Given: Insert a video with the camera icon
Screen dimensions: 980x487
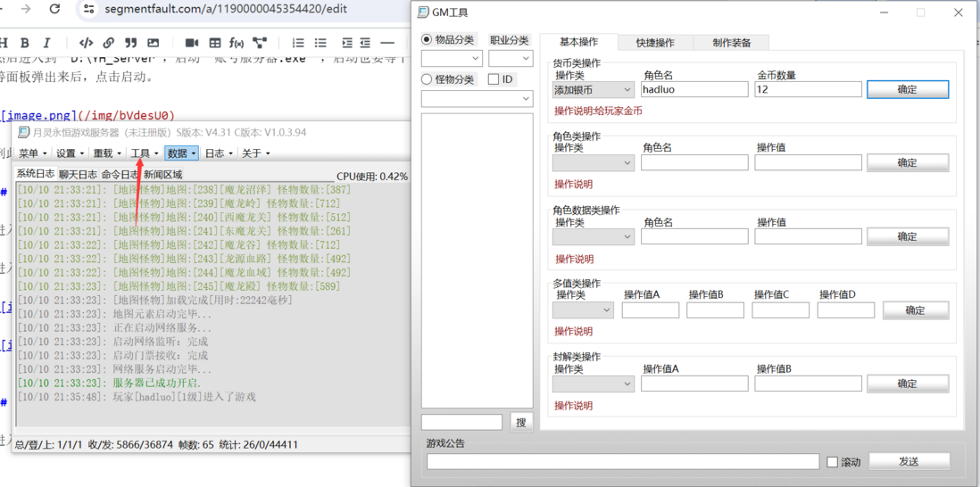Looking at the screenshot, I should click(192, 43).
